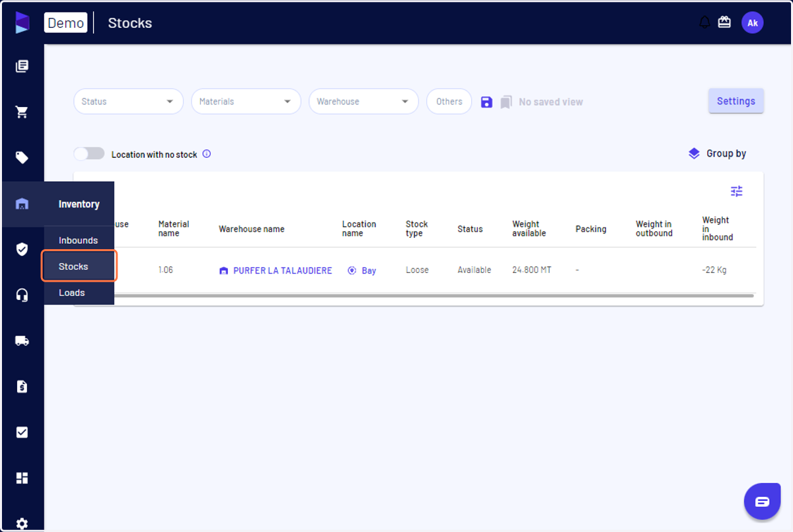Select Inbounds in the Inventory submenu
793x532 pixels.
(x=78, y=241)
